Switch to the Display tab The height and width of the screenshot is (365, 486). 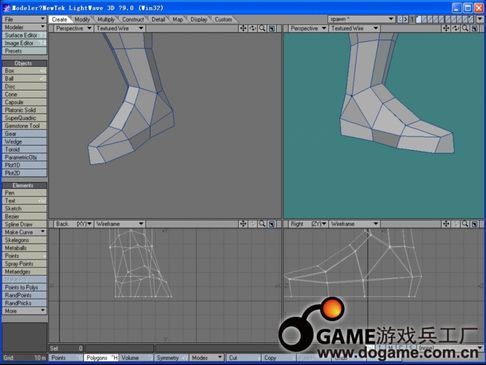199,19
